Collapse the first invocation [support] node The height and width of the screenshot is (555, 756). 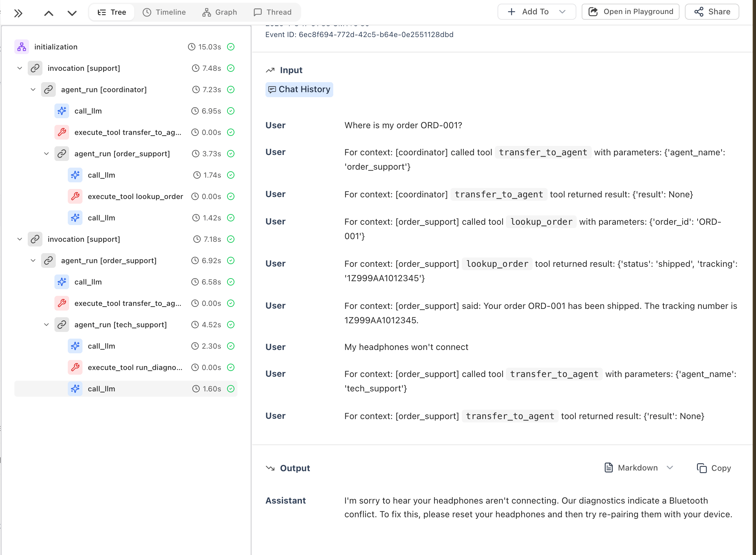pos(20,68)
